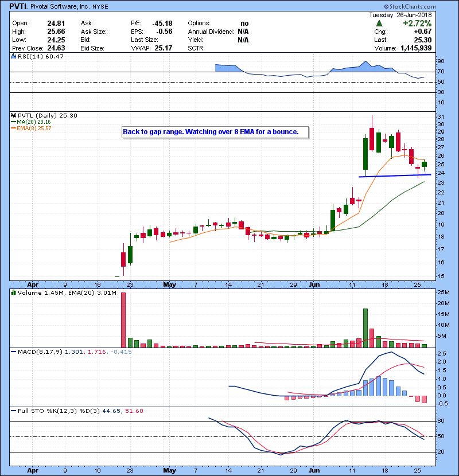Click the EMA(8) 25.57 legend entry
459x476 pixels.
point(31,128)
